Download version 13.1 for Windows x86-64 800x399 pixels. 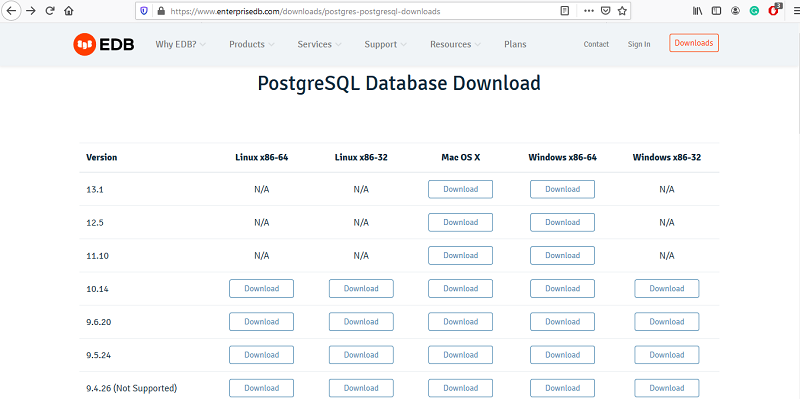click(x=562, y=189)
